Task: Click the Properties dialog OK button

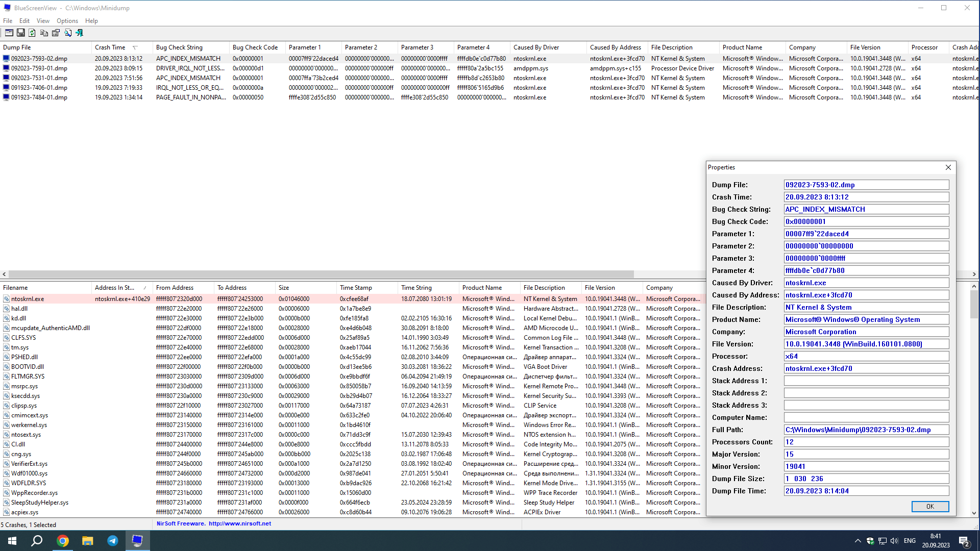Action: [x=930, y=507]
